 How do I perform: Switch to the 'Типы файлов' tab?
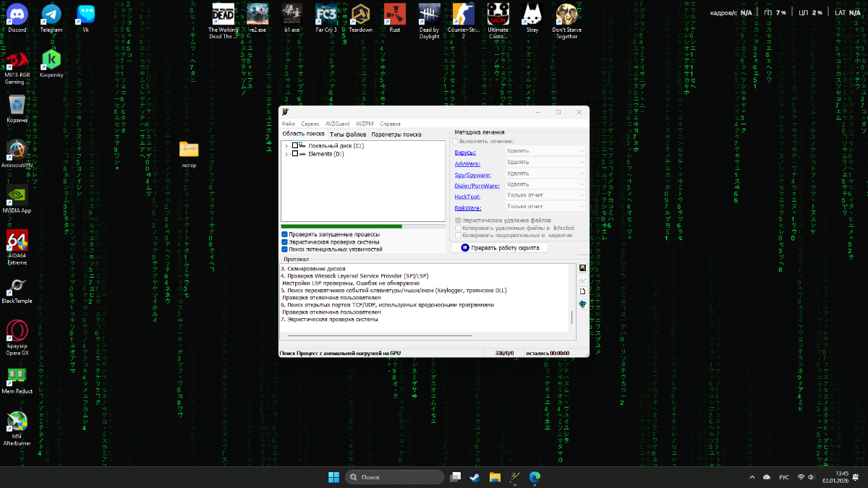(348, 134)
